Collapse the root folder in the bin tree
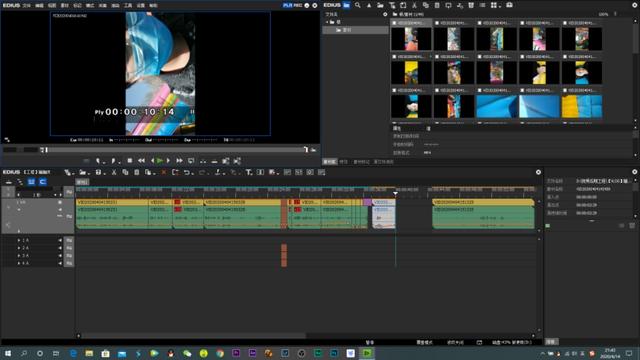Image resolution: width=640 pixels, height=360 pixels. click(x=327, y=22)
